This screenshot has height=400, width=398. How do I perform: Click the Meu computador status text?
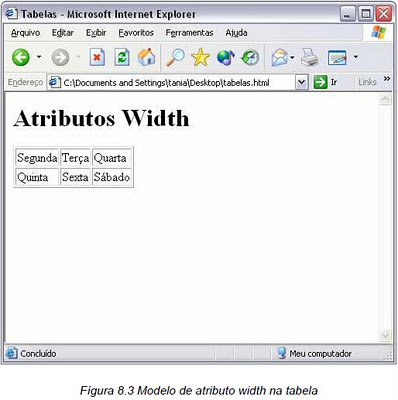[320, 353]
